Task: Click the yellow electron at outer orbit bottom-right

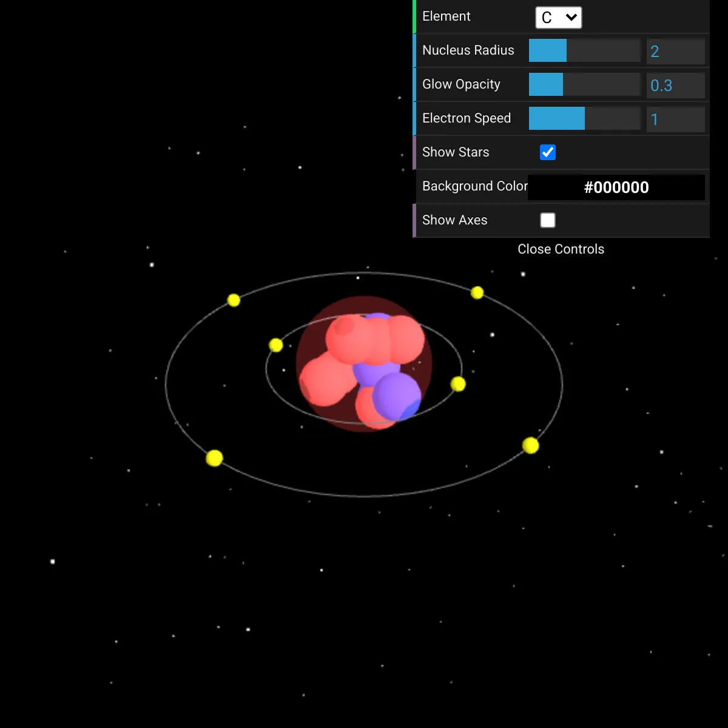Action: pos(530,446)
